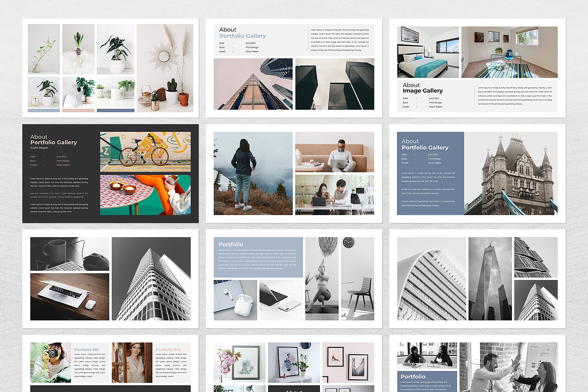
Task: Click 'Portfolio Gallery' heading on the skyscraper slide
Action: (x=243, y=36)
